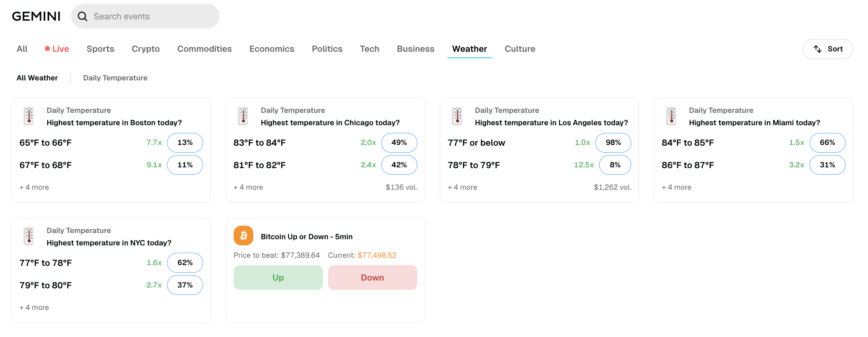Screen dimensions: 868x337
Task: Select Miami 66% odds button
Action: [827, 143]
